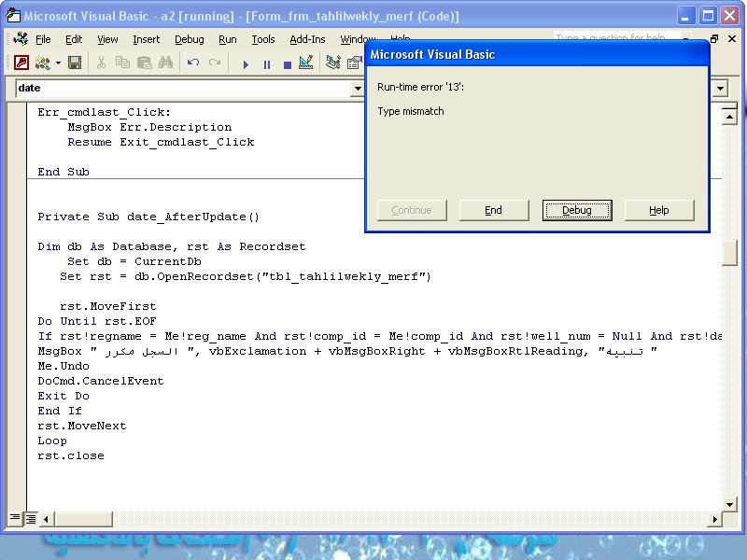Open the Run menu
The image size is (747, 560).
228,39
